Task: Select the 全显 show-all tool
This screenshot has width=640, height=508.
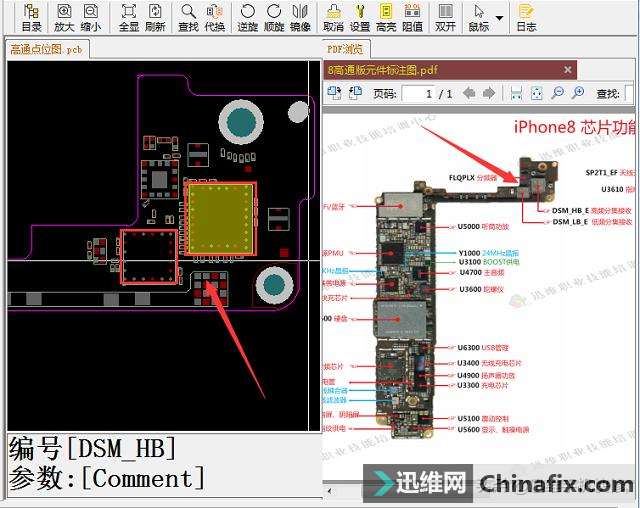Action: [x=129, y=18]
